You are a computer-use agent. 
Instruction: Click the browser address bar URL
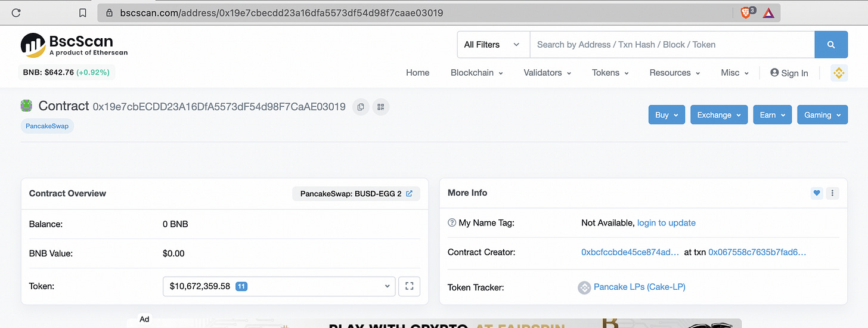pyautogui.click(x=281, y=13)
